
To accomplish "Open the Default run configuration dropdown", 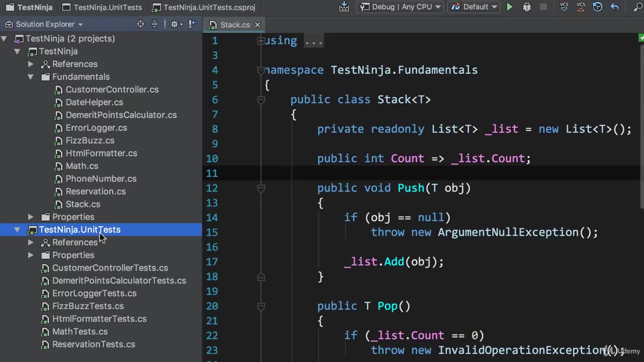I will pos(474,7).
